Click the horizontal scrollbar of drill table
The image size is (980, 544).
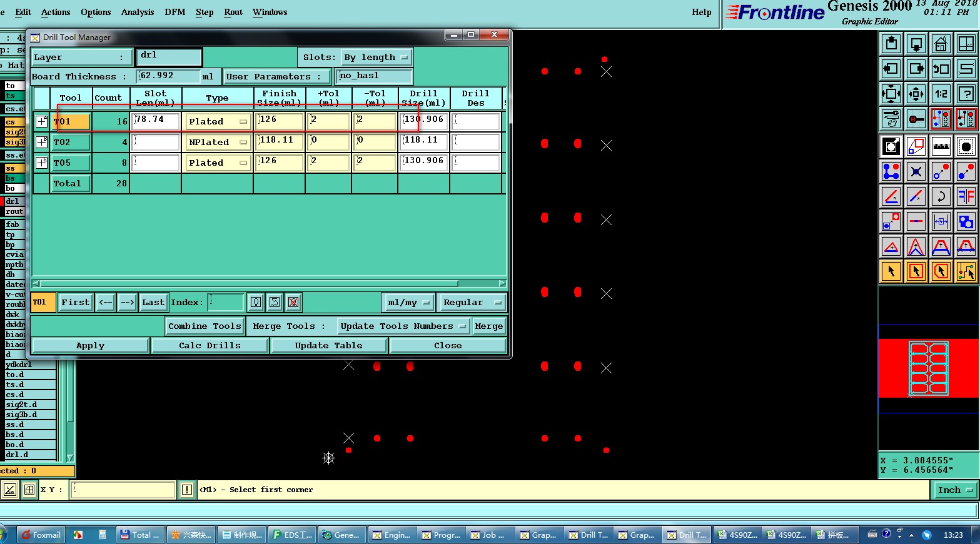click(x=269, y=284)
